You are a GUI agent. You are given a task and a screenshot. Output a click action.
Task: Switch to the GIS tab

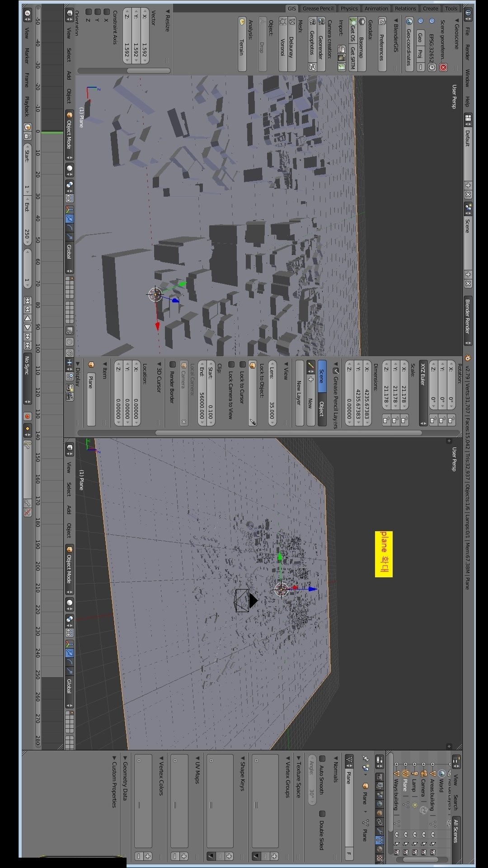tap(292, 9)
